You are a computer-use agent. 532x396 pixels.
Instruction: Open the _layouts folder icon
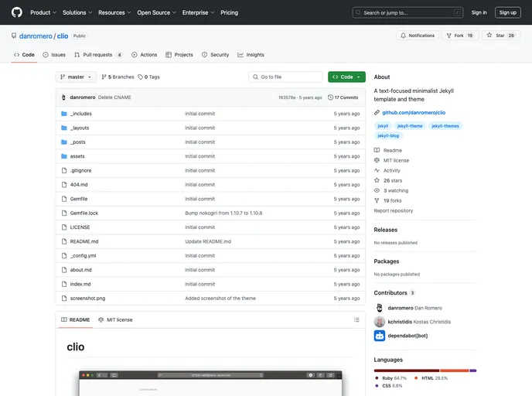pyautogui.click(x=63, y=128)
